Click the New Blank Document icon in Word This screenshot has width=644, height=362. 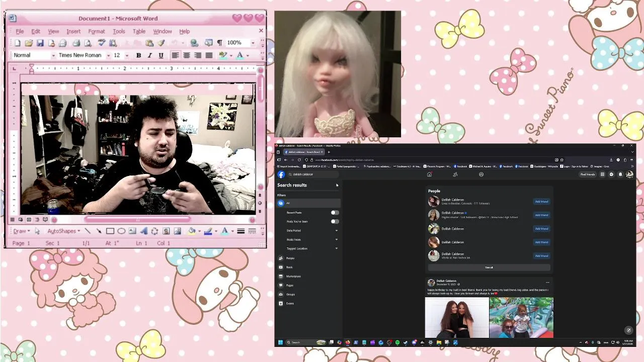point(18,43)
